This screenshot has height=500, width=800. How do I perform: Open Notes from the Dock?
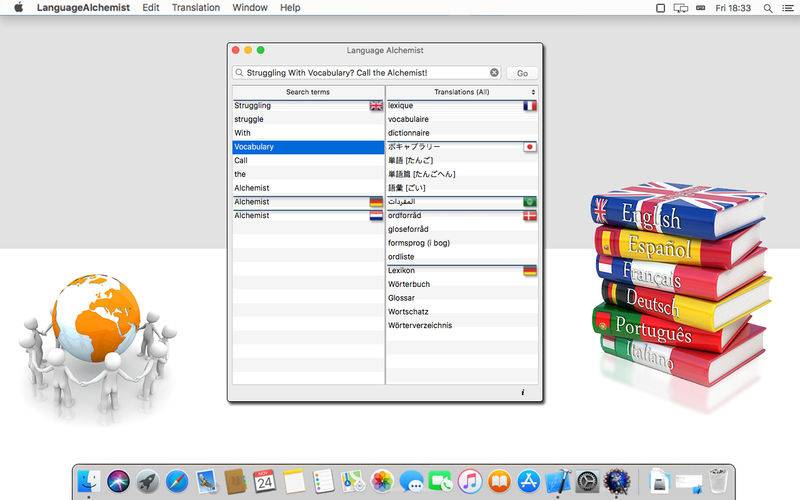294,482
